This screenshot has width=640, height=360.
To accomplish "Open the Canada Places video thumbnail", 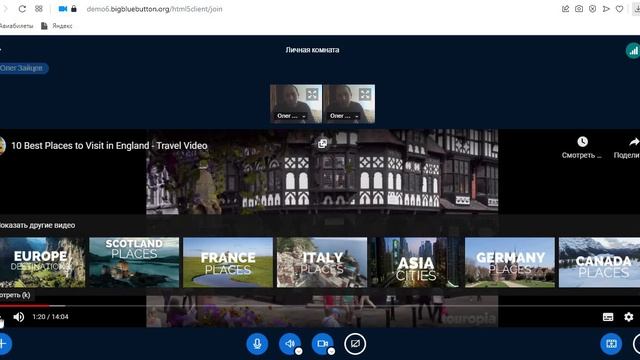I will [x=599, y=262].
